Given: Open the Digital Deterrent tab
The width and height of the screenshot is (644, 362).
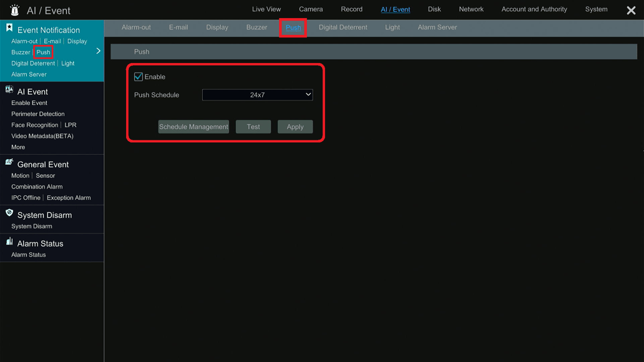Looking at the screenshot, I should (341, 27).
